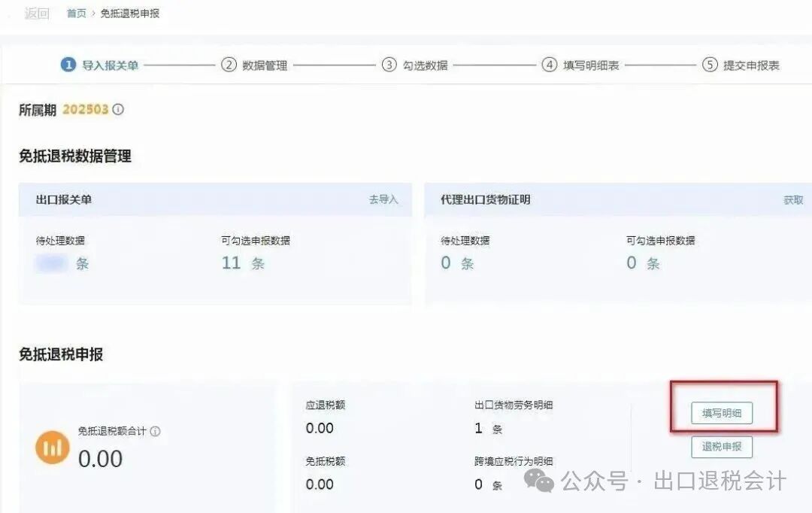
Task: Click the 1 条 出口货物劳务明细 count
Action: (x=479, y=429)
